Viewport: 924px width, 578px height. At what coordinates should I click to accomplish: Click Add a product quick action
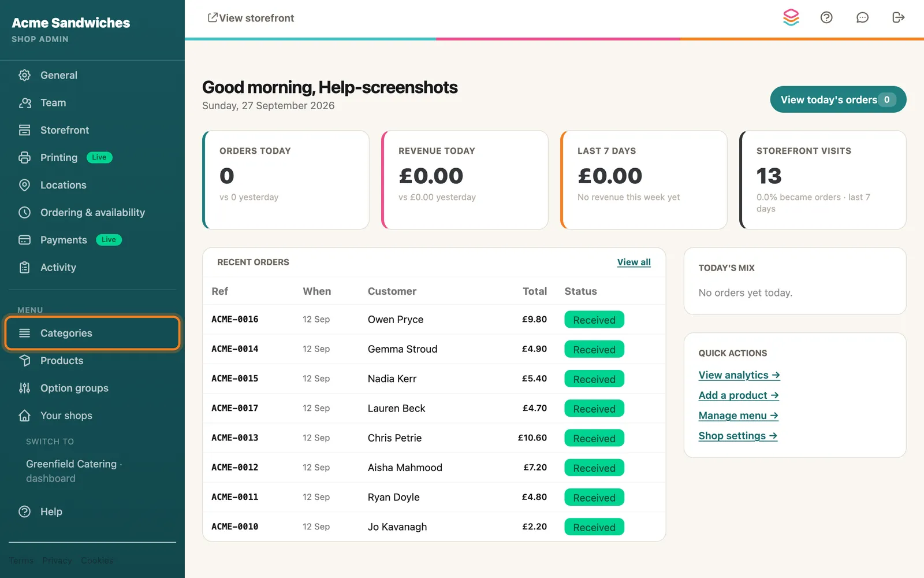click(739, 395)
